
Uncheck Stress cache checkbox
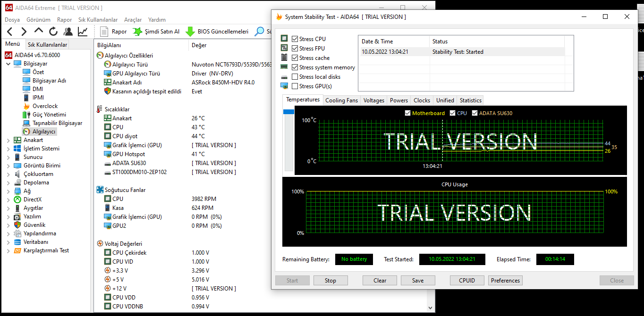295,58
